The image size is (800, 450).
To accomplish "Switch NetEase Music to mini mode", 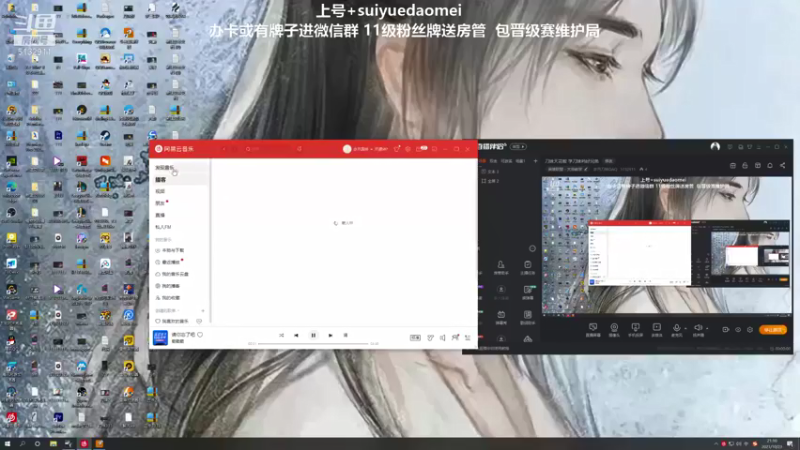I will 434,149.
